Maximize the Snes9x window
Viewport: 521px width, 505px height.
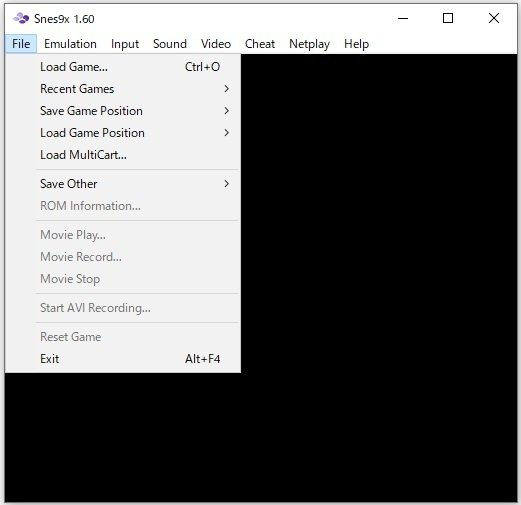[448, 18]
